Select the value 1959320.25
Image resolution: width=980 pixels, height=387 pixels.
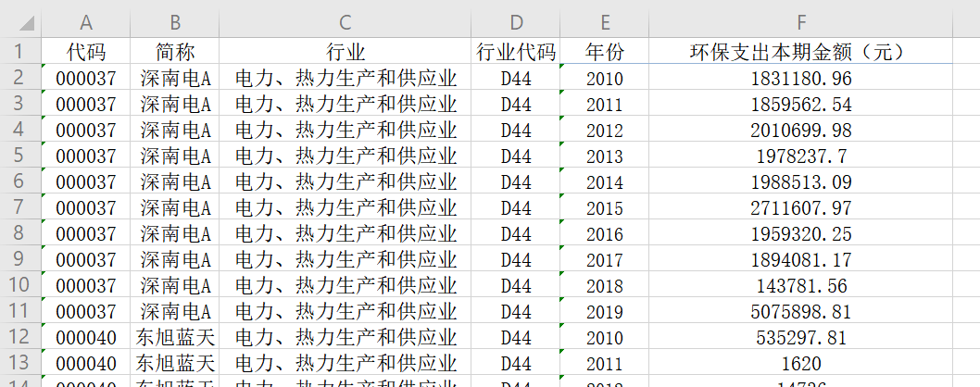(x=801, y=234)
